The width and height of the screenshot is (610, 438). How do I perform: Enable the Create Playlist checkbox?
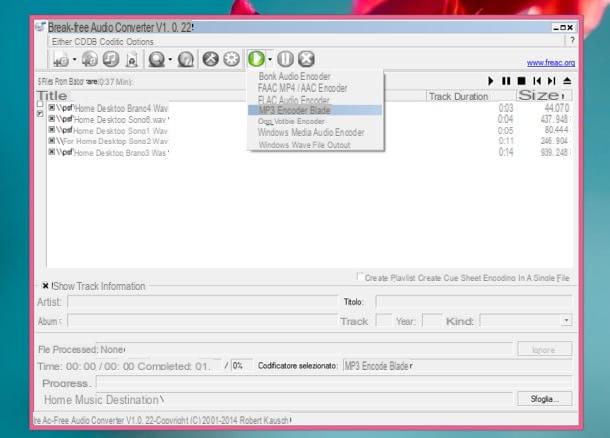pos(360,277)
